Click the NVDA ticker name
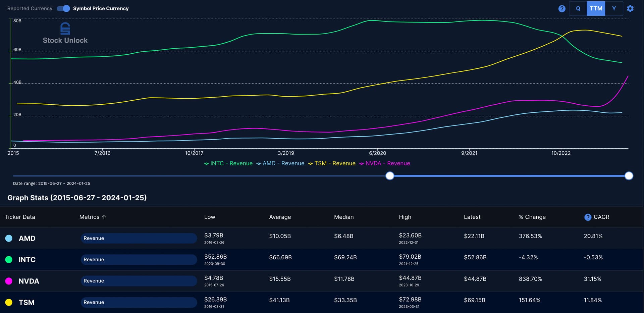Image resolution: width=644 pixels, height=313 pixels. (x=29, y=281)
